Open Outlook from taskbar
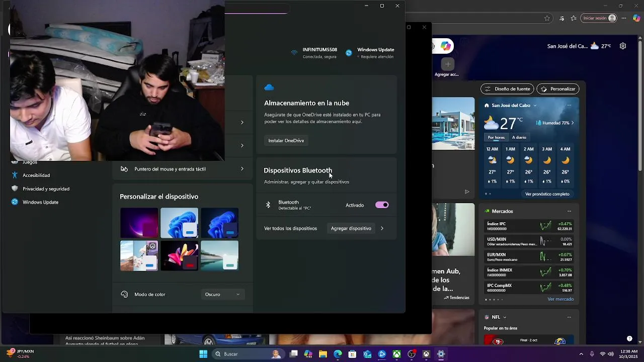The width and height of the screenshot is (644, 362). (x=367, y=354)
